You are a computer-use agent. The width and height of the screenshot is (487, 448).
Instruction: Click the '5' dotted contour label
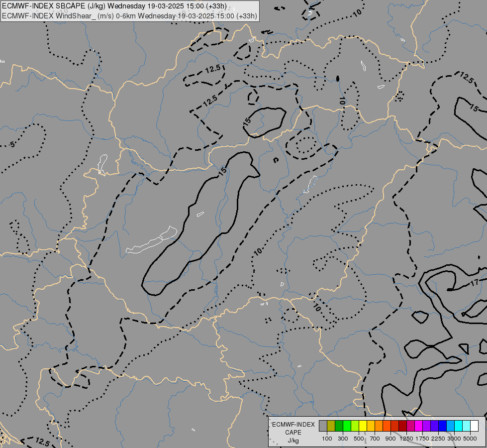[12, 144]
